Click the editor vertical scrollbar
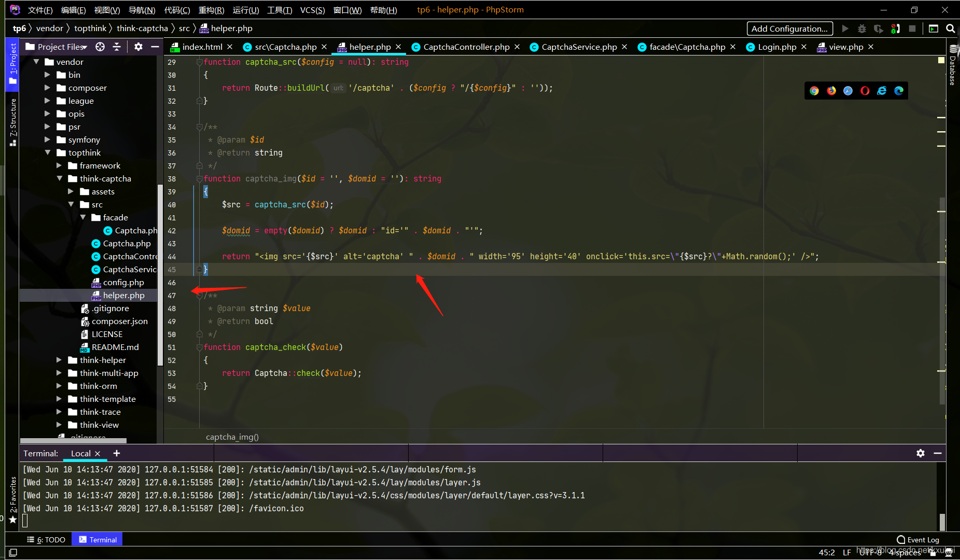This screenshot has width=960, height=560. tap(942, 301)
